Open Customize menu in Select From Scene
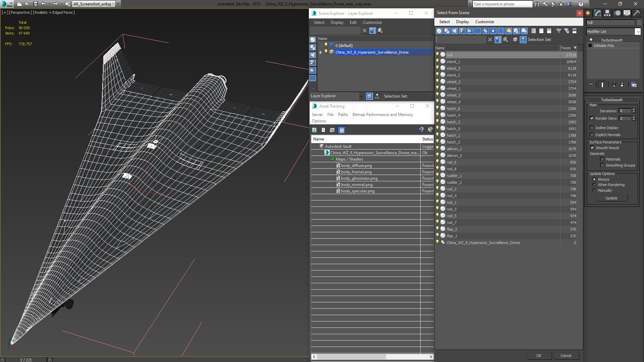This screenshot has width=644, height=362. coord(484,22)
